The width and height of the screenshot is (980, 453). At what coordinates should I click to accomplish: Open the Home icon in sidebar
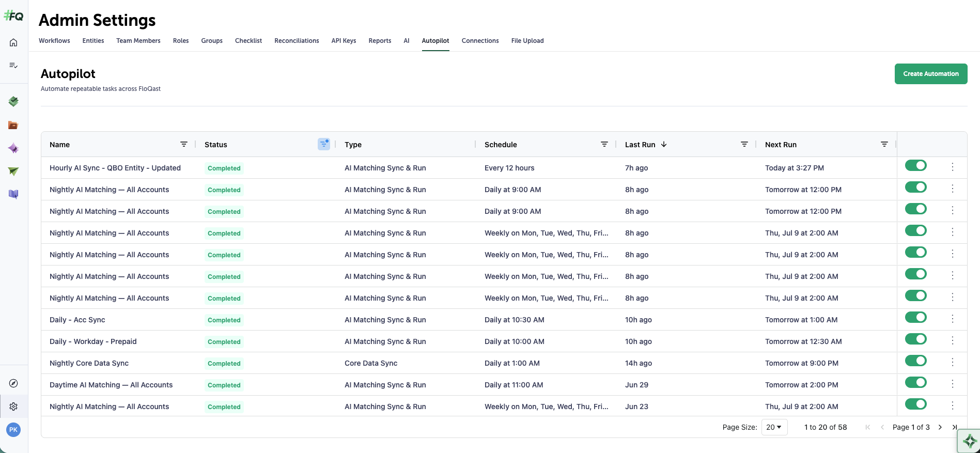[13, 42]
